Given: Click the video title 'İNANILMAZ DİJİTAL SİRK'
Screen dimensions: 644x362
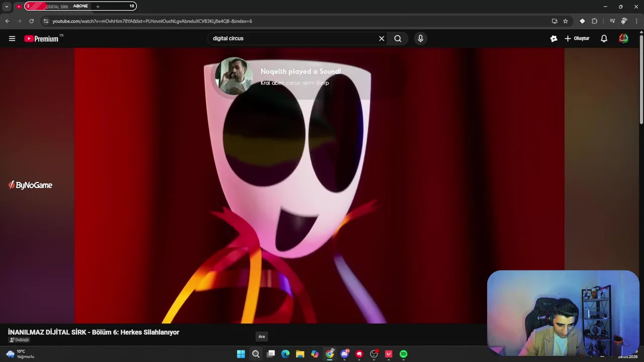Looking at the screenshot, I should coord(94,332).
